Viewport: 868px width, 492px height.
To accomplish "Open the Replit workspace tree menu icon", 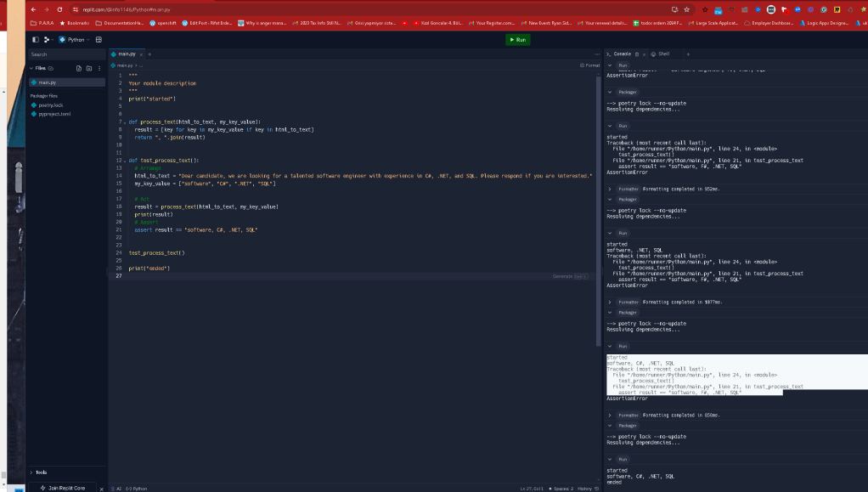I will [47, 40].
